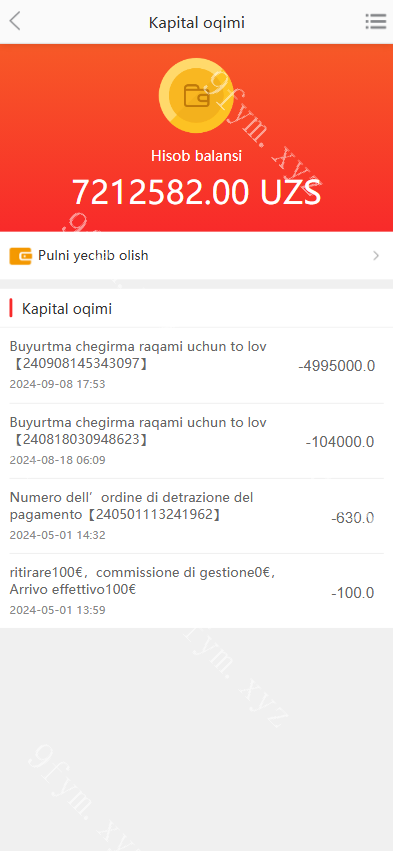
Task: Tap the -104000.0 amount
Action: [340, 442]
